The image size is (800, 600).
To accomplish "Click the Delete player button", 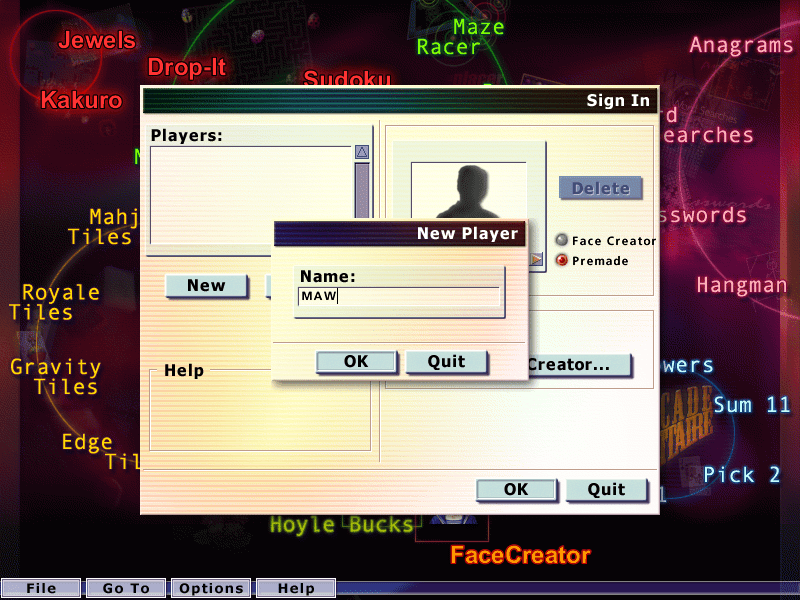I will coord(600,188).
